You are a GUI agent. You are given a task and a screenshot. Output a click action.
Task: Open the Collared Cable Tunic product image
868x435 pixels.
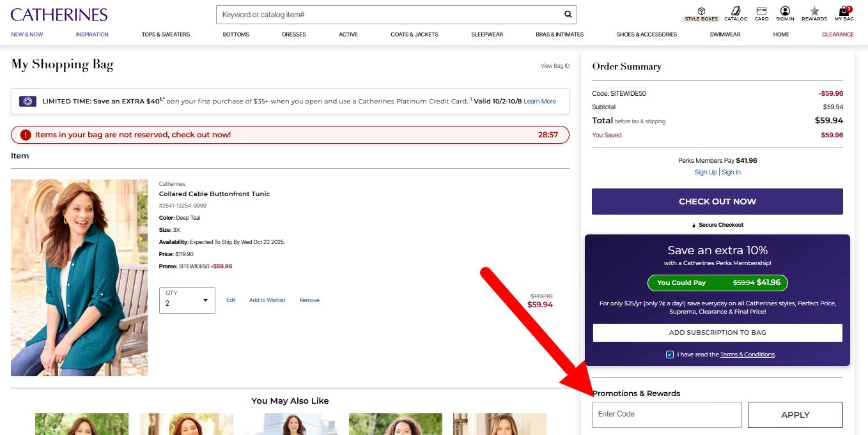click(x=79, y=278)
